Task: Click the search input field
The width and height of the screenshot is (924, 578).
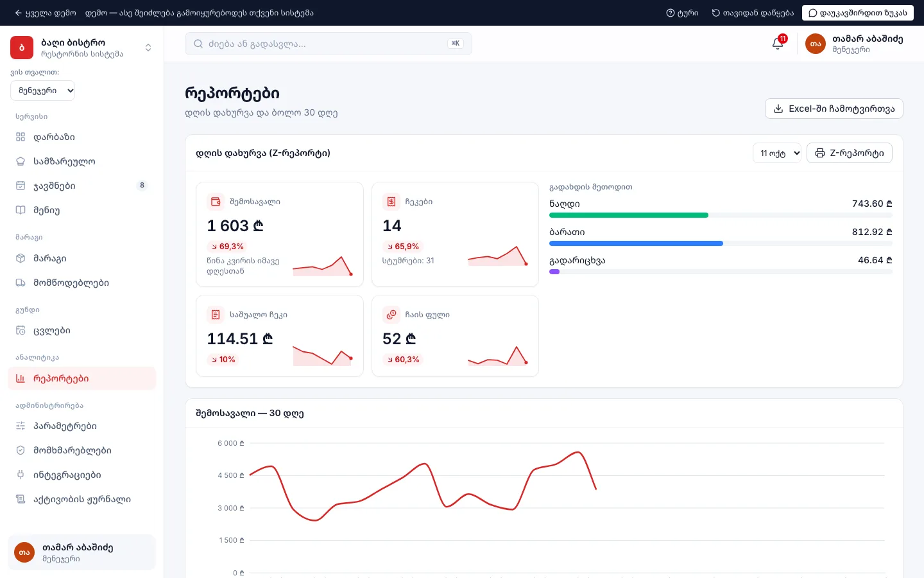Action: click(x=329, y=44)
